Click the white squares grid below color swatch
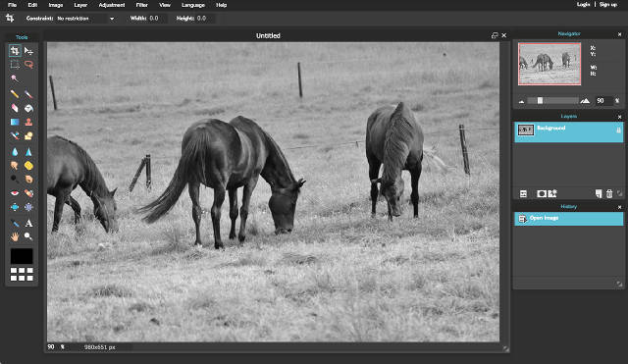The height and width of the screenshot is (364, 628). coord(22,275)
